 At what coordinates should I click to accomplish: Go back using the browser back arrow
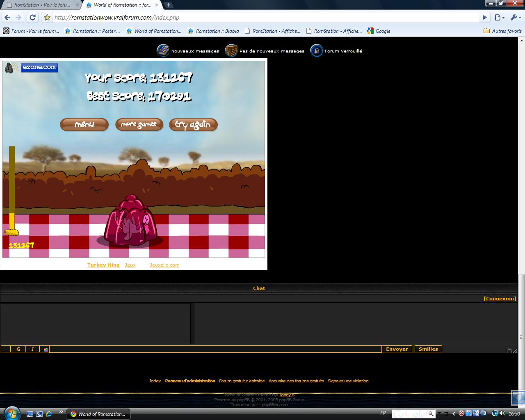click(7, 17)
